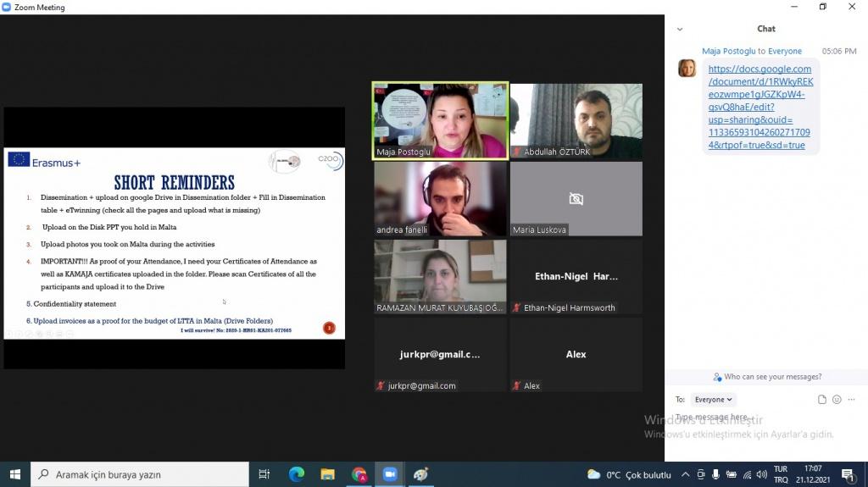
Task: Select Ethan-Nigel Harmsworth's participant tile
Action: click(x=576, y=277)
